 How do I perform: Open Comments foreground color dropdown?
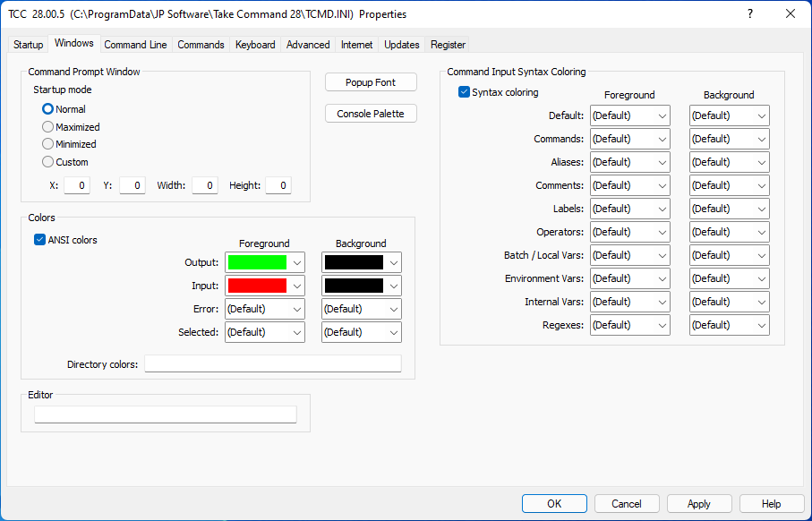[x=629, y=185]
